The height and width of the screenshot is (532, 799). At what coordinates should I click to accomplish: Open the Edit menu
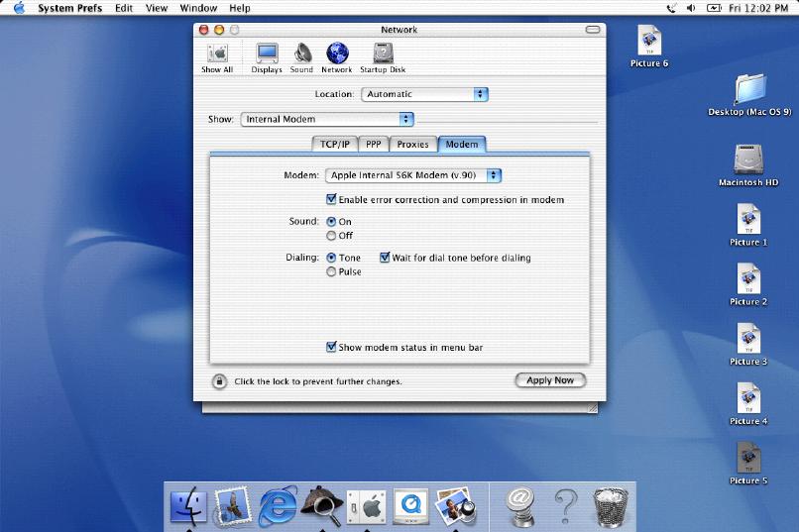(124, 8)
